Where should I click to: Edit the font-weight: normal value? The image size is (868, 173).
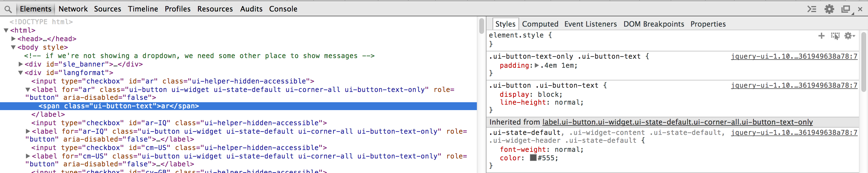[x=567, y=149]
